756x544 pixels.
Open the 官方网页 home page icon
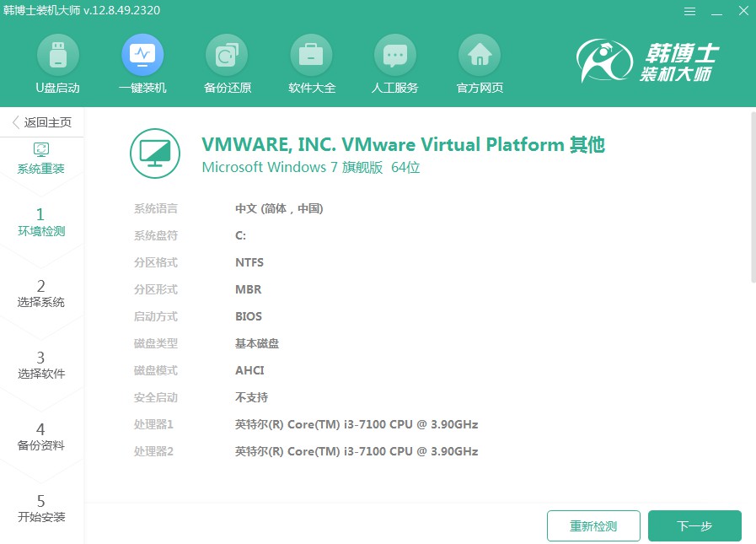click(x=479, y=56)
